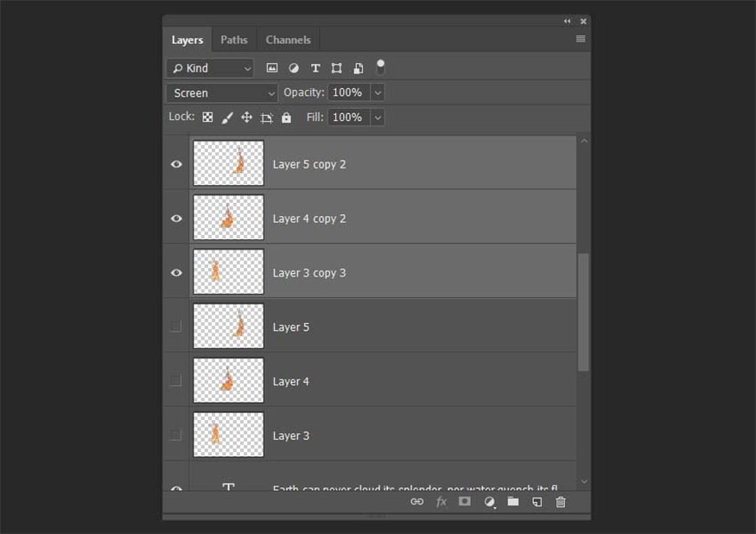
Task: Show Layer 5 visibility box
Action: [x=176, y=327]
